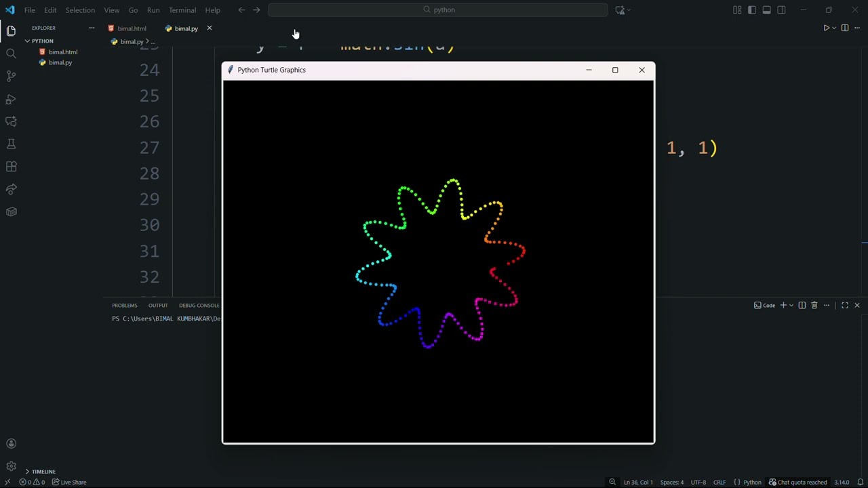
Task: Open the Accounts icon in activity bar
Action: (11, 444)
